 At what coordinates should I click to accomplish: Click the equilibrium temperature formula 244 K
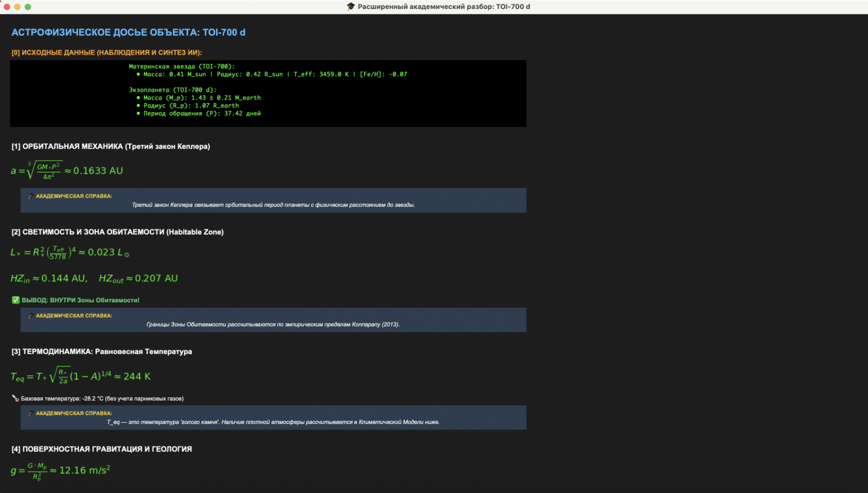(81, 376)
